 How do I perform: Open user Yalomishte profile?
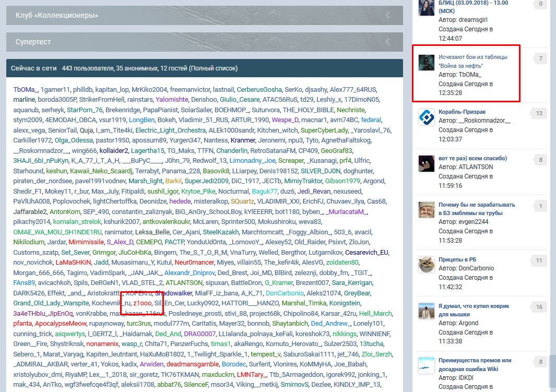172,100
